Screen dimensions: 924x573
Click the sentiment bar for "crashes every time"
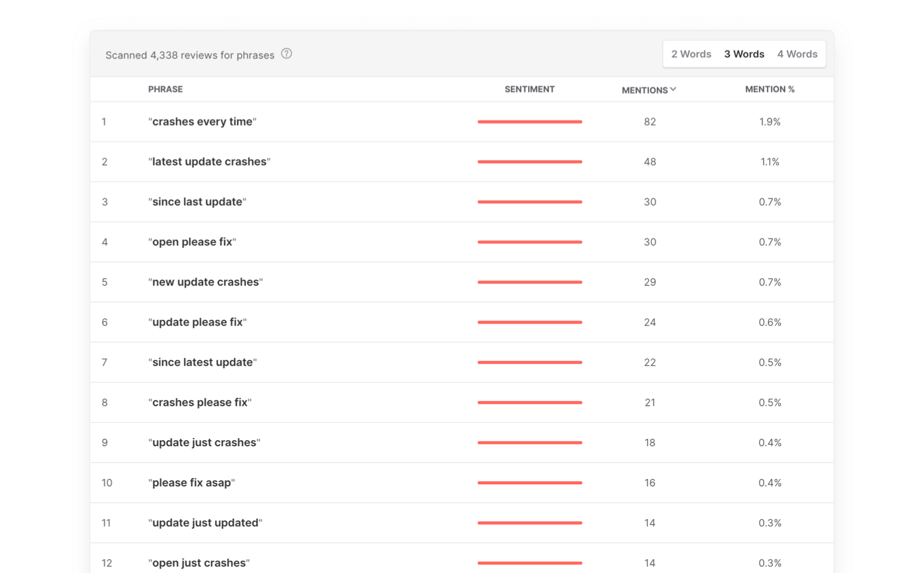point(530,122)
